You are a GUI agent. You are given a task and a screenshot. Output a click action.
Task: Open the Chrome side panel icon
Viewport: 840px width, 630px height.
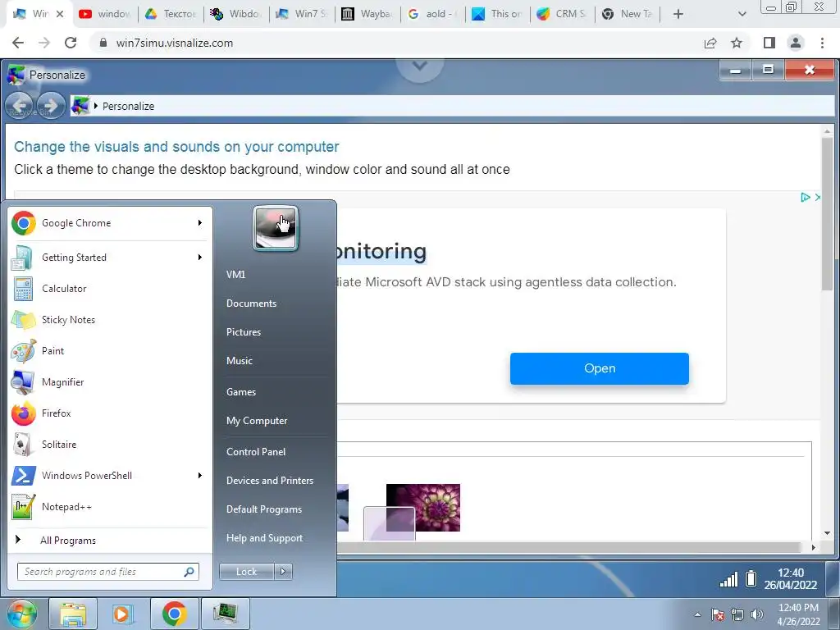pos(769,43)
